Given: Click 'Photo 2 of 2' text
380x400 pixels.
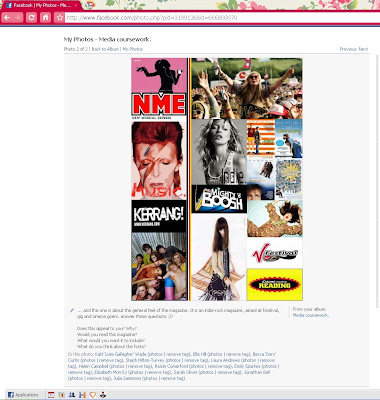Looking at the screenshot, I should pyautogui.click(x=76, y=49).
